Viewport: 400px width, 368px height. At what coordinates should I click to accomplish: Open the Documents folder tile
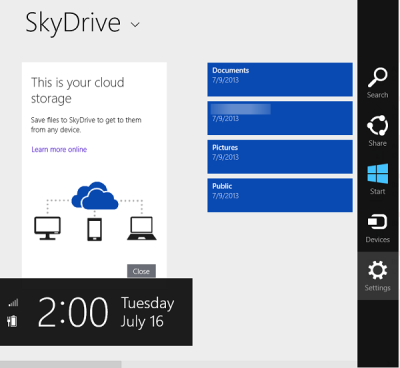pos(280,80)
